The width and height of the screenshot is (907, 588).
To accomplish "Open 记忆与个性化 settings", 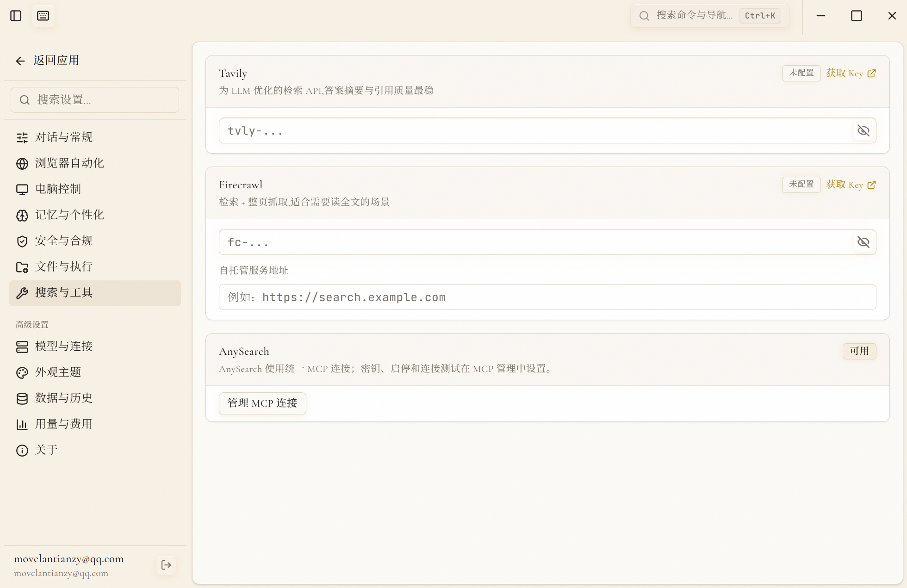I will 95,215.
